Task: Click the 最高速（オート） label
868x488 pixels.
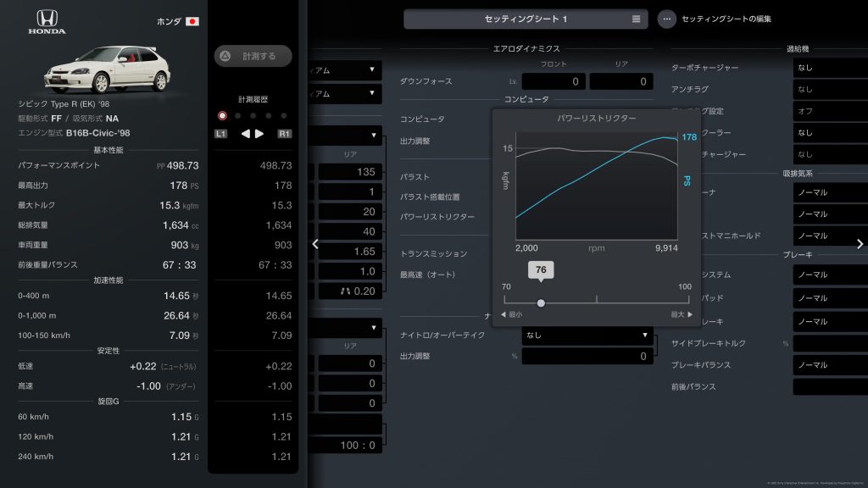Action: 427,274
